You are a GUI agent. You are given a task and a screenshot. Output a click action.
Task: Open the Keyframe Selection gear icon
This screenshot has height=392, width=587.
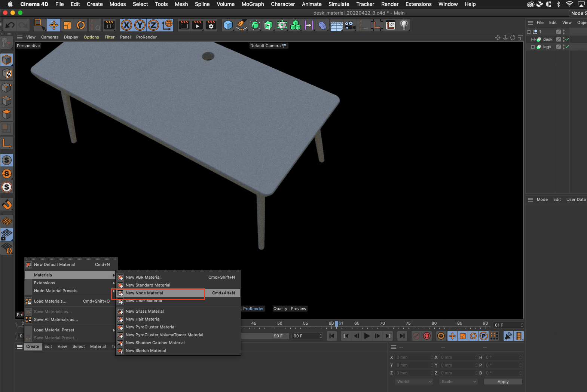pyautogui.click(x=441, y=336)
